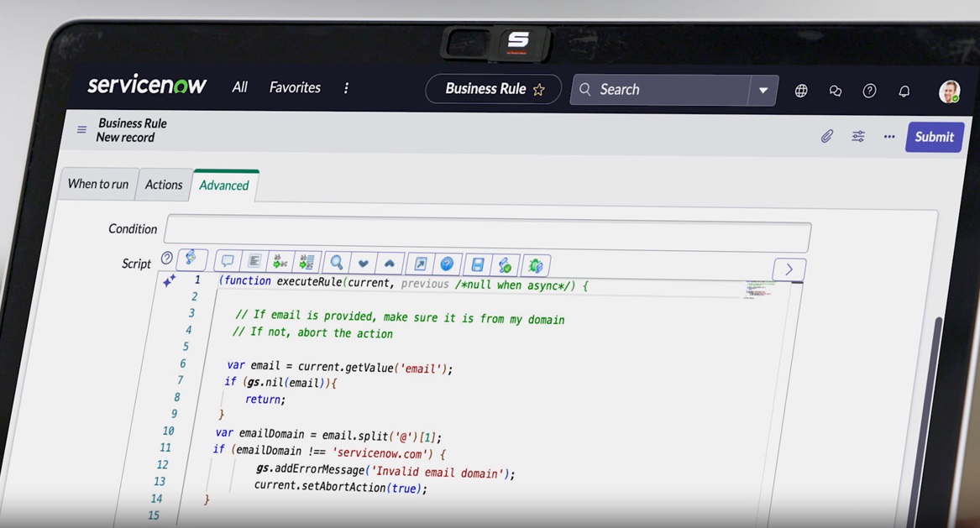980x528 pixels.
Task: Open the Favorites menu
Action: pos(295,87)
